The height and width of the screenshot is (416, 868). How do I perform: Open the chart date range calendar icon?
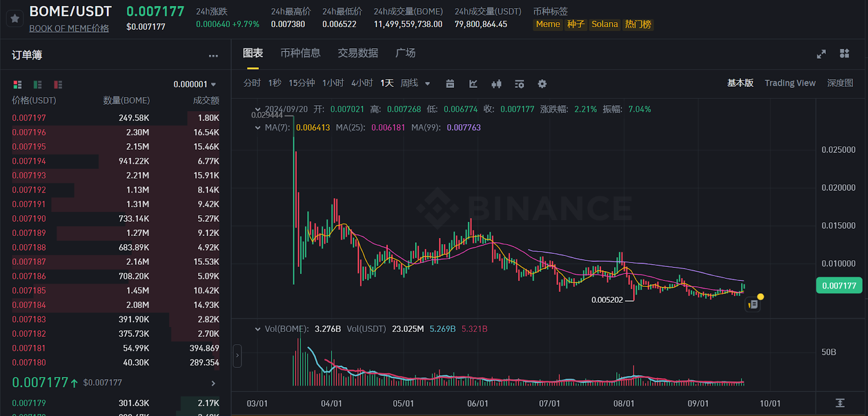tap(450, 84)
